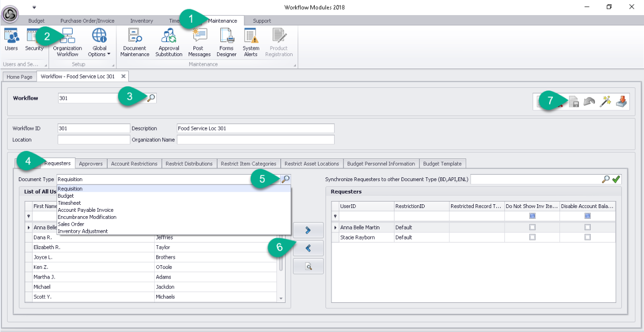Click the Description input field
This screenshot has height=332, width=644.
click(255, 128)
